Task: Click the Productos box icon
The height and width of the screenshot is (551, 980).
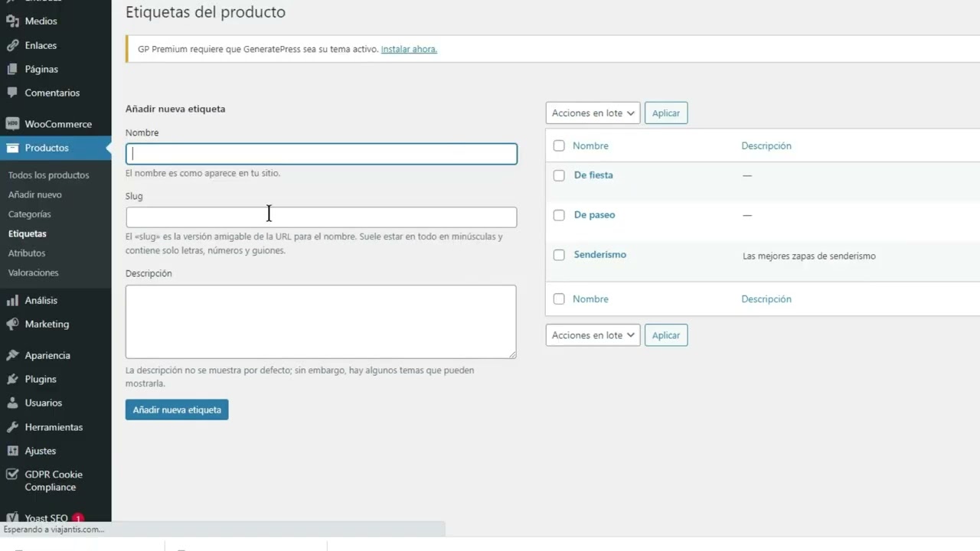Action: coord(12,148)
